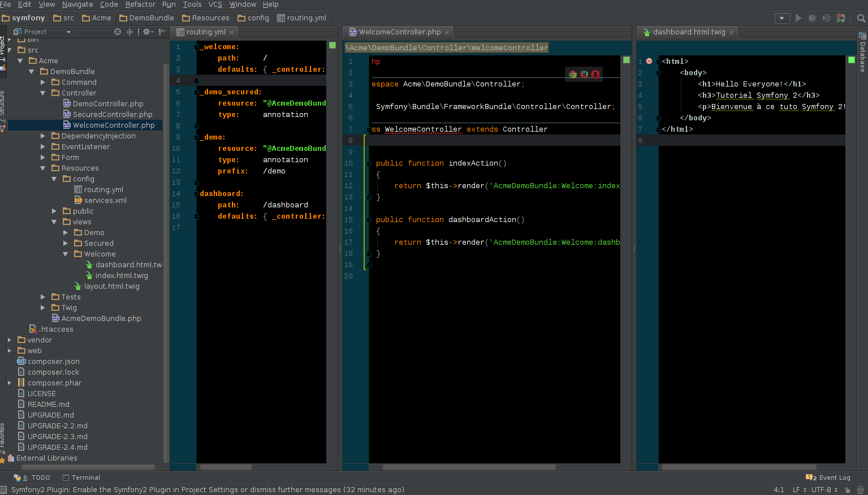Viewport: 868px width, 495px height.
Task: Open the Terminal tool window button
Action: pos(81,477)
